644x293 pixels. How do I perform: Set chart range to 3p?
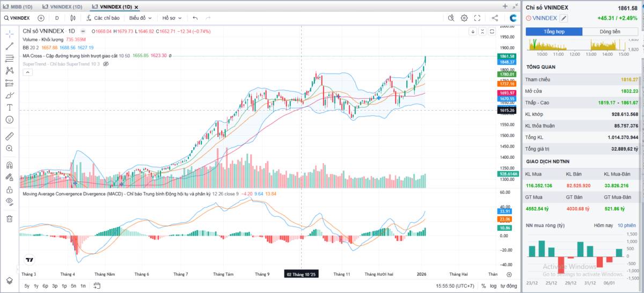click(55, 285)
